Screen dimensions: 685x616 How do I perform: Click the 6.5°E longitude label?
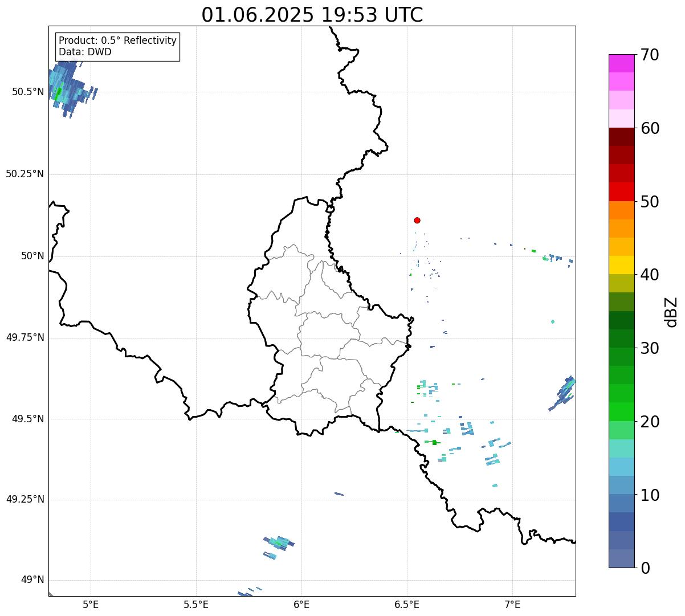407,605
